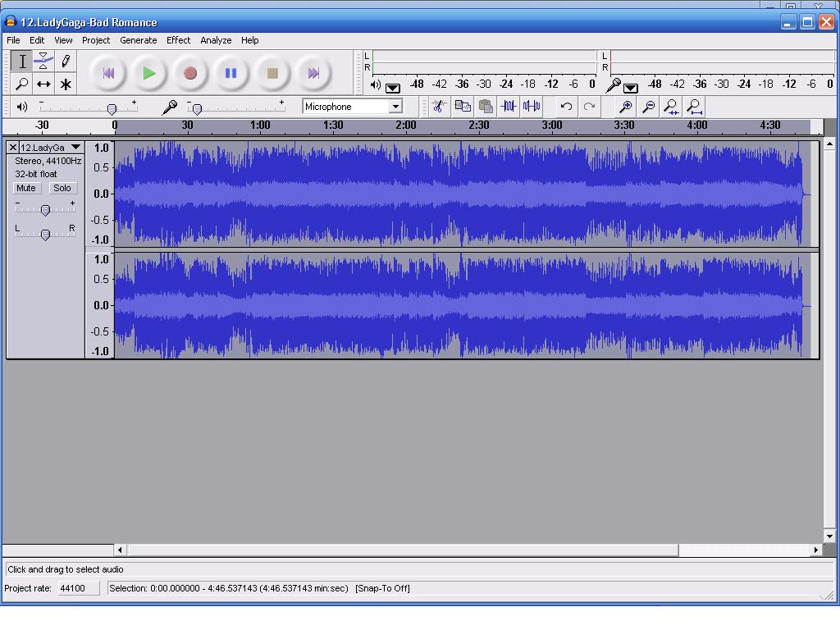Image resolution: width=840 pixels, height=630 pixels.
Task: Skip to end of track
Action: click(x=313, y=73)
